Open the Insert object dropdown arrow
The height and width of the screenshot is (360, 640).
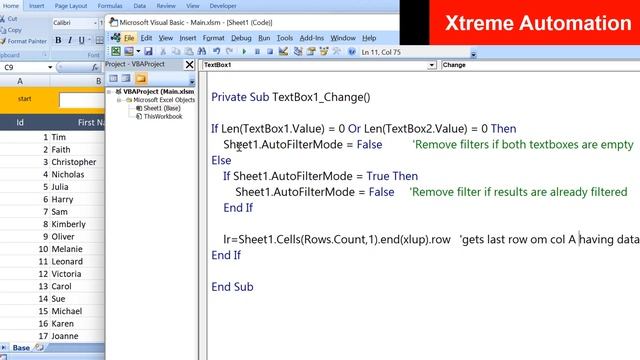click(138, 51)
